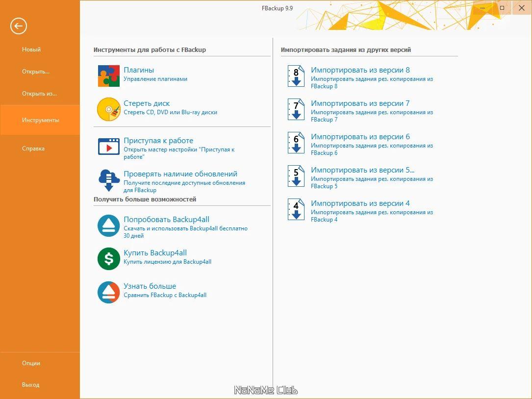Open the Plugins puzzle icon

click(x=108, y=76)
